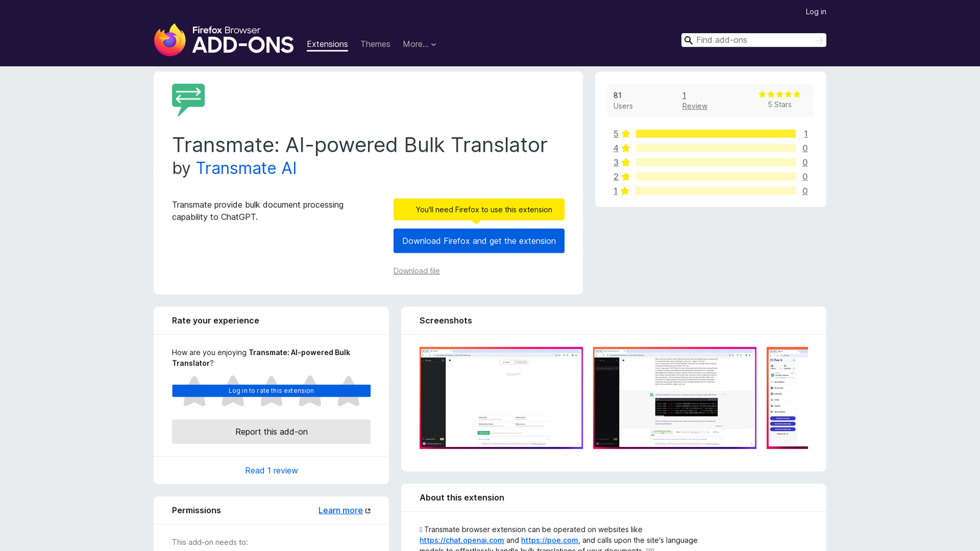Viewport: 980px width, 551px height.
Task: Filter reviews by 1 star row
Action: click(710, 191)
